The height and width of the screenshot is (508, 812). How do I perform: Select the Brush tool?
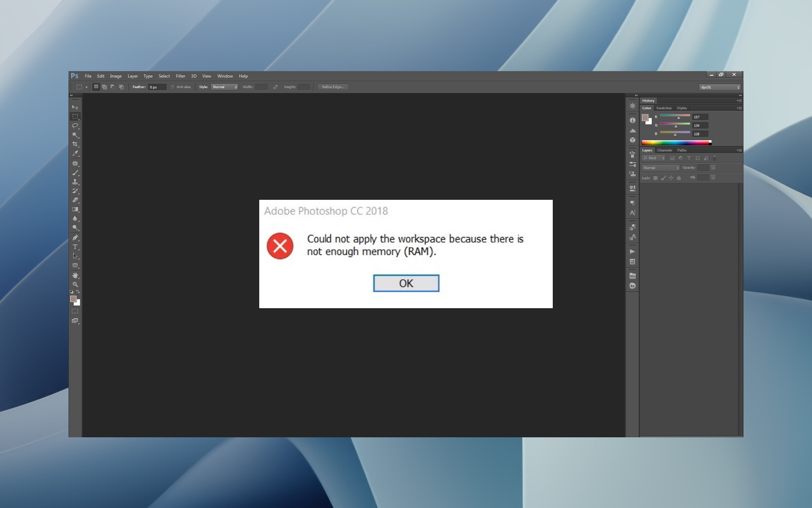tap(75, 173)
